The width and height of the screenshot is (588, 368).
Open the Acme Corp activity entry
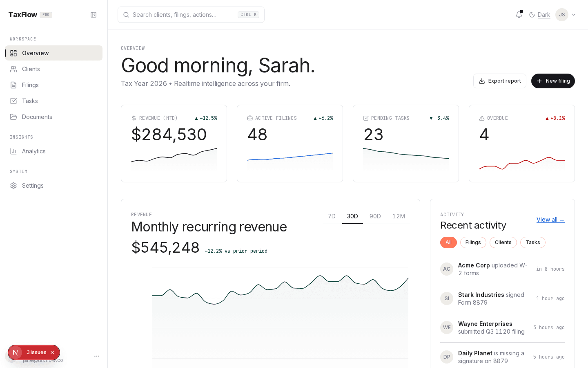[502, 269]
